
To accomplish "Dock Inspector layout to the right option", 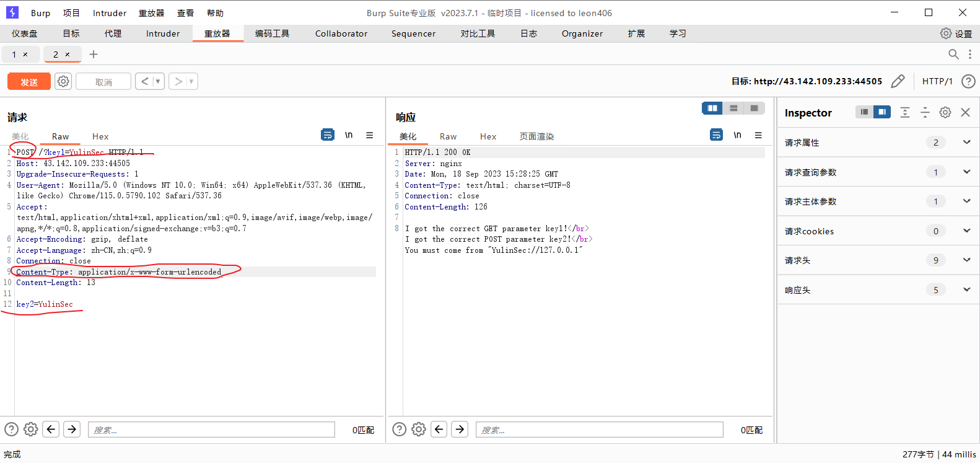I will click(x=882, y=112).
